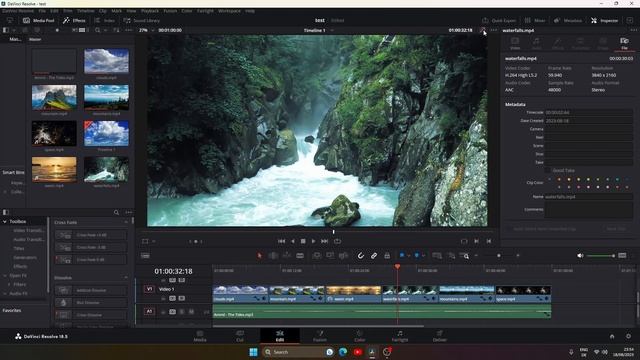Jump to first frame in viewer
The height and width of the screenshot is (360, 640).
(281, 241)
